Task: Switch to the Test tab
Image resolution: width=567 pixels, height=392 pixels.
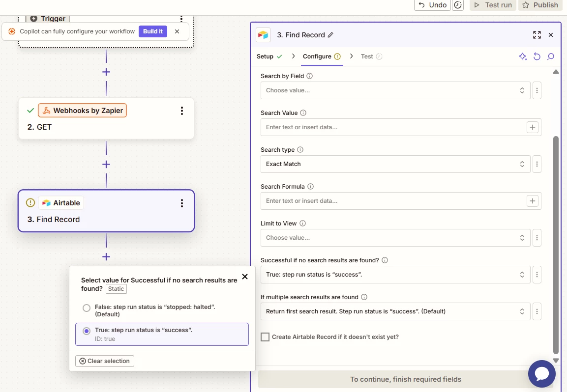Action: (371, 56)
